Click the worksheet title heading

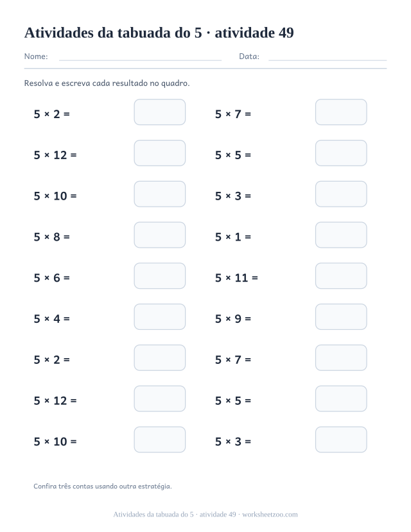159,33
